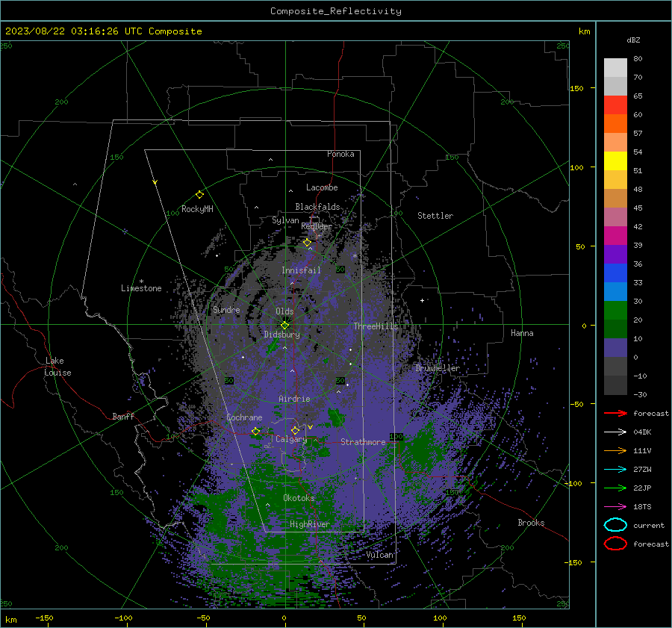Click the yellow diamond marker below RedDeer
Image resolution: width=672 pixels, height=628 pixels.
point(307,243)
